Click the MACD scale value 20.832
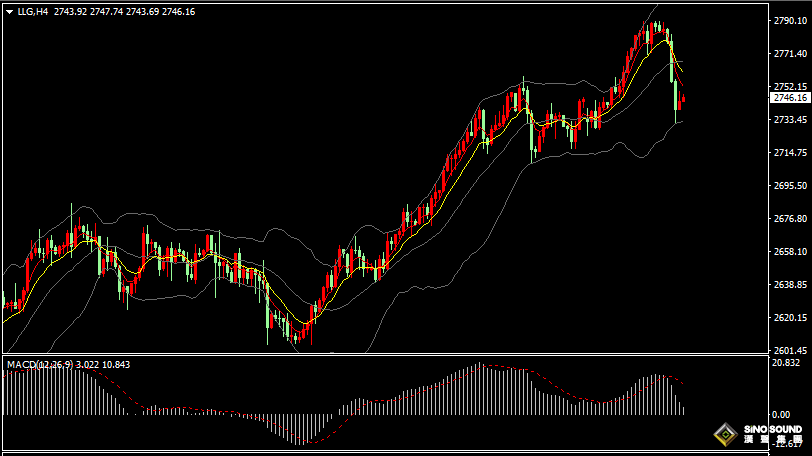Image resolution: width=812 pixels, height=456 pixels. pyautogui.click(x=786, y=363)
